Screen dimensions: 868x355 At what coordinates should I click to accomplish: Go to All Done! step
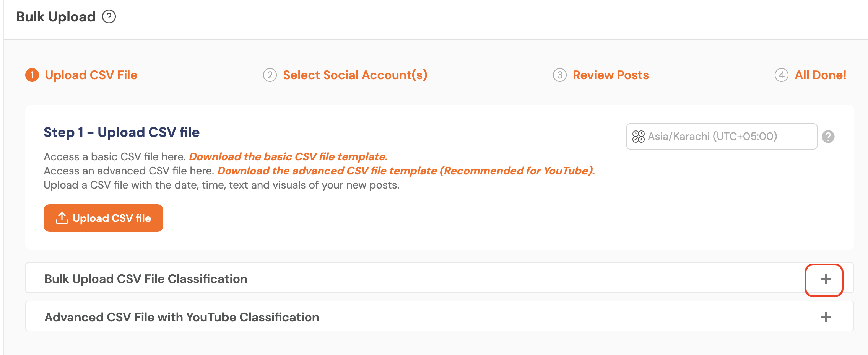point(820,75)
